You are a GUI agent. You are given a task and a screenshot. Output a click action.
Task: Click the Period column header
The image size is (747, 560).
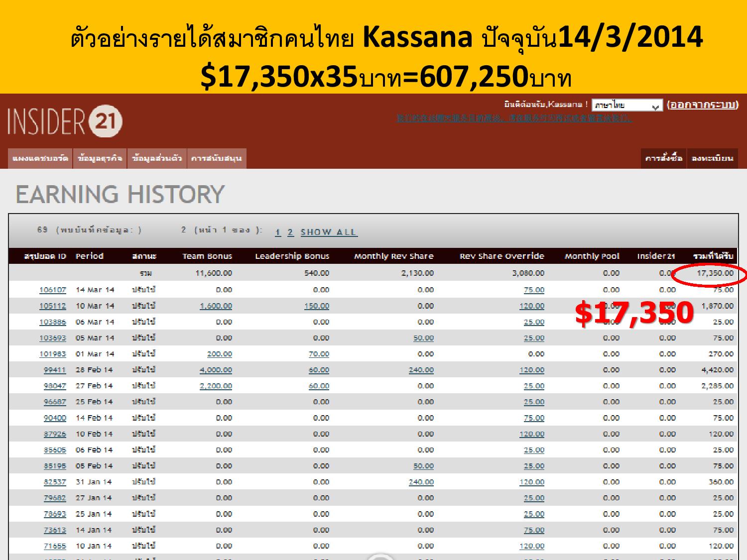(x=90, y=256)
